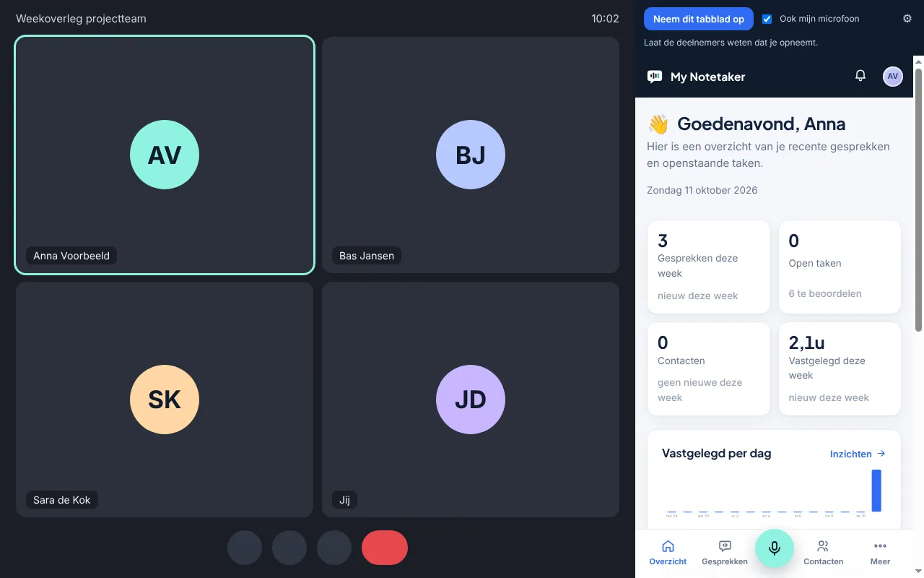Click the Zondag 11 oktober 2026 date
This screenshot has width=924, height=578.
point(702,190)
